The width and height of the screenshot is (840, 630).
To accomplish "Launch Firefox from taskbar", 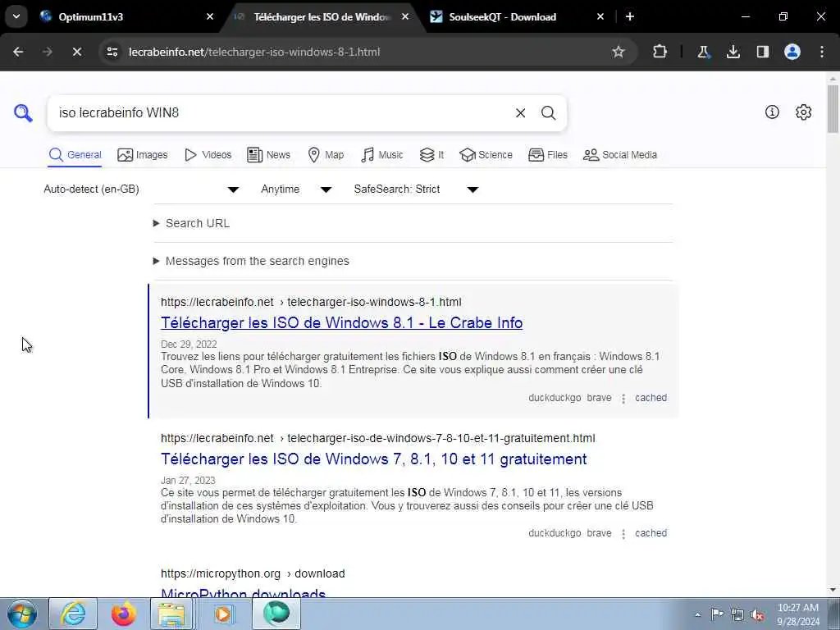I will (x=123, y=614).
